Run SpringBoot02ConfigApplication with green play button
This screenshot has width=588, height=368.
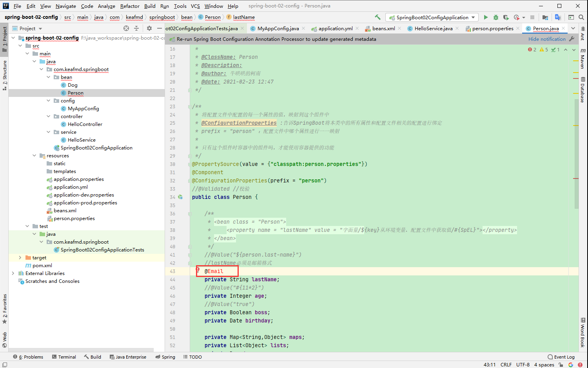coord(486,17)
